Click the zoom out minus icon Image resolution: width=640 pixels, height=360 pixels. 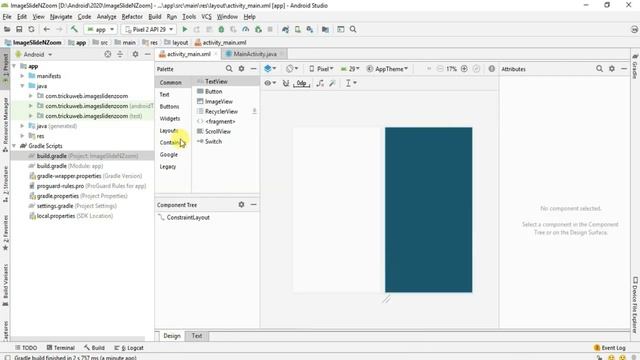click(440, 69)
